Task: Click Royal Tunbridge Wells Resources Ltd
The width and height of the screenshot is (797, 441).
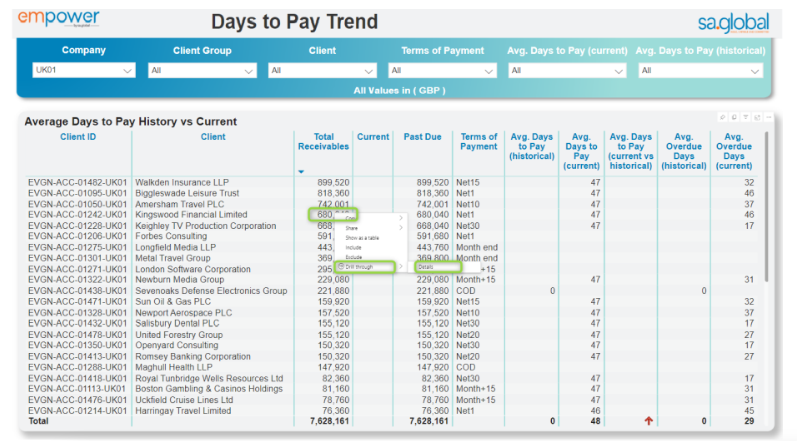Action: pyautogui.click(x=209, y=379)
